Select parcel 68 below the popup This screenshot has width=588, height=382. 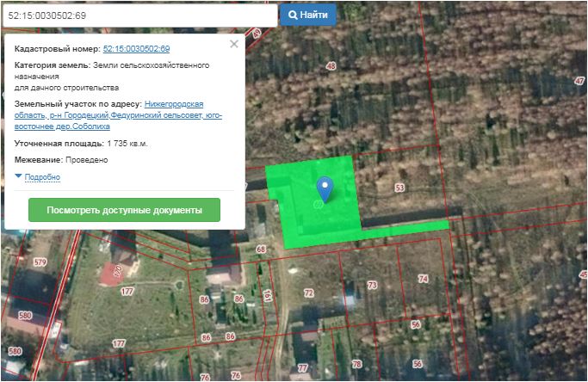pos(261,250)
